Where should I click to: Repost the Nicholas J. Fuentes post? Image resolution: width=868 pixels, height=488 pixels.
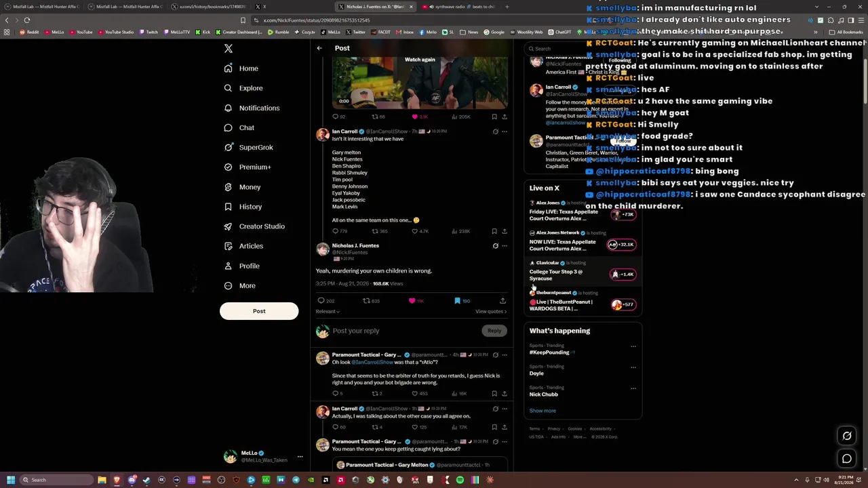367,301
